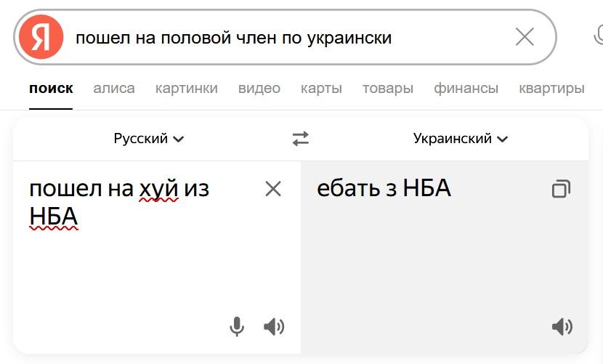Screen dimensions: 603x364
Task: Select the поиск tab
Action: pyautogui.click(x=51, y=89)
